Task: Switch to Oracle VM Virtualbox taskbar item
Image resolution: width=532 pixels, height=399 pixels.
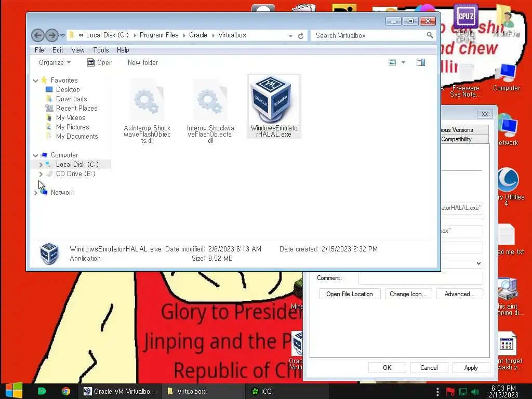Action: [120, 391]
